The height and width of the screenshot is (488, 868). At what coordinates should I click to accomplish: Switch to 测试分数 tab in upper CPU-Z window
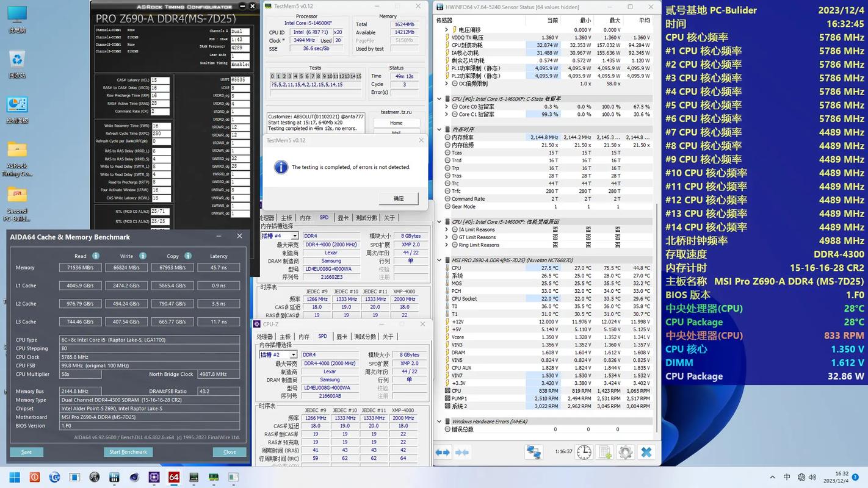click(366, 218)
